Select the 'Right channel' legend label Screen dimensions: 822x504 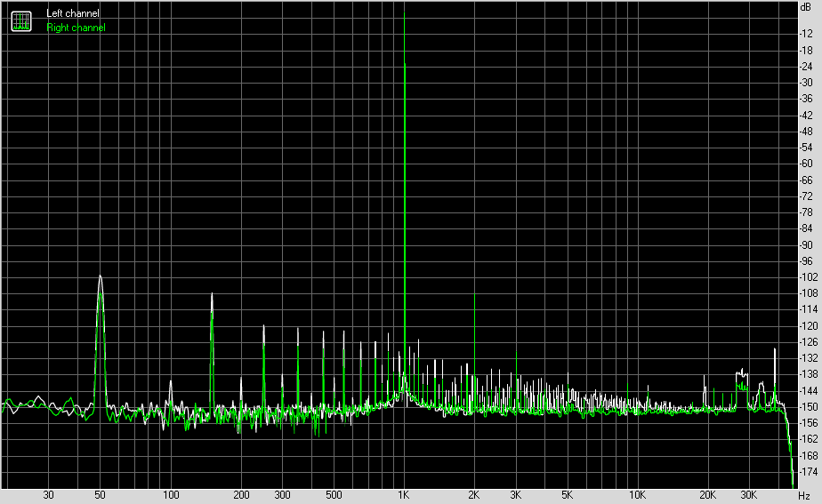(76, 28)
